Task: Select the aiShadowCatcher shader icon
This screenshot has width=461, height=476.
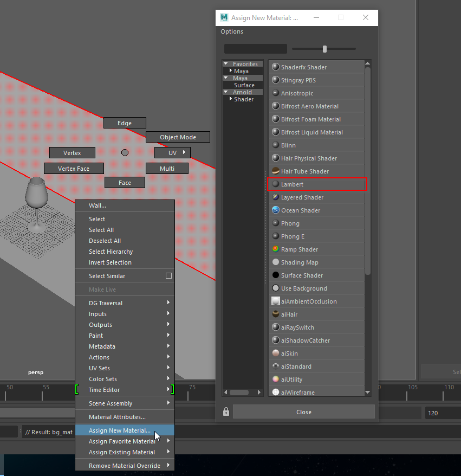Action: tap(275, 340)
